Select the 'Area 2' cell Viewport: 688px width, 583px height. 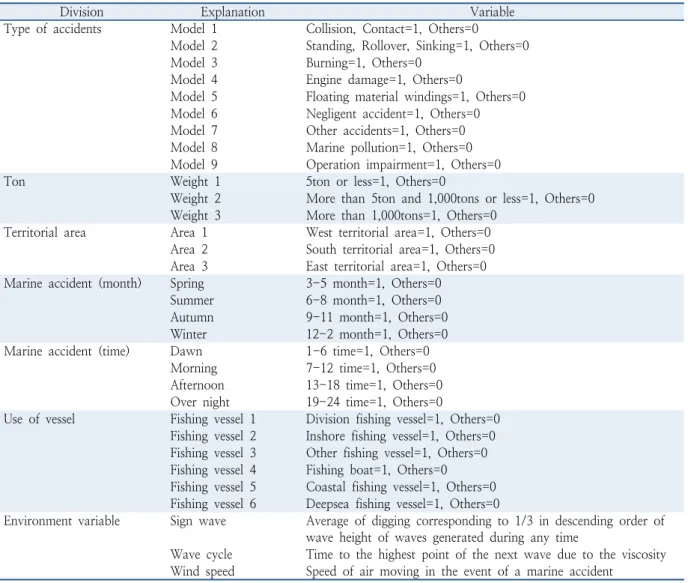point(189,249)
